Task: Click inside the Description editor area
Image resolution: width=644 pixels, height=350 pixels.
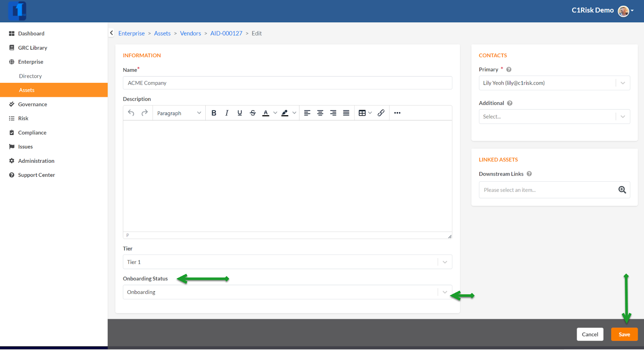Action: [287, 176]
